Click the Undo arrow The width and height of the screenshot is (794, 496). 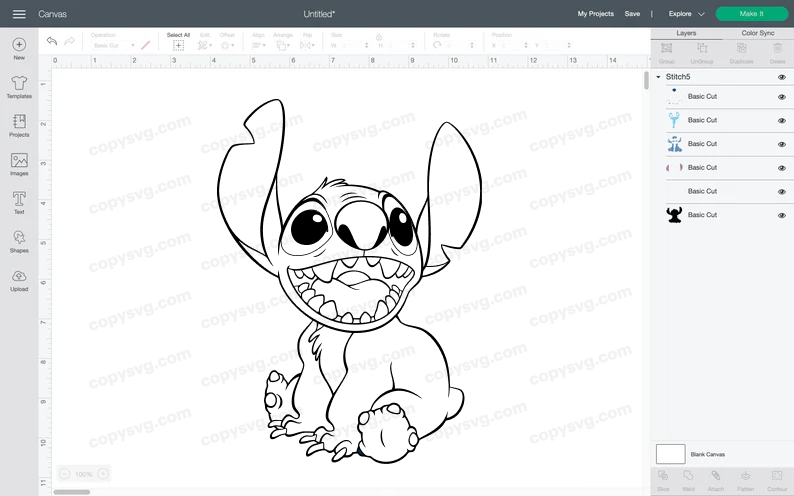52,41
